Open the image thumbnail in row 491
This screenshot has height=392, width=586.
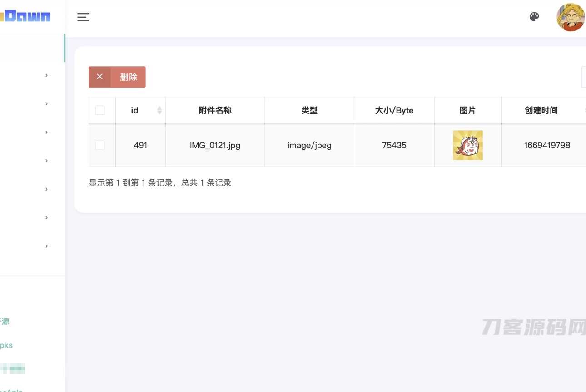tap(468, 145)
